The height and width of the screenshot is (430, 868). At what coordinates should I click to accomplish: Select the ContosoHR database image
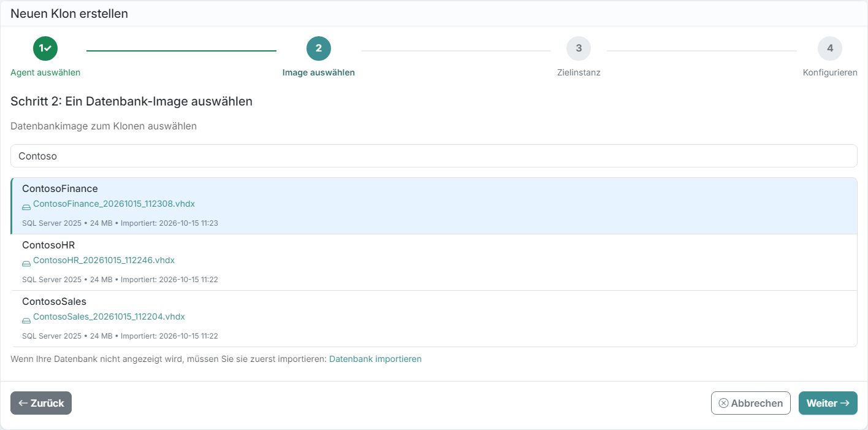click(x=434, y=263)
